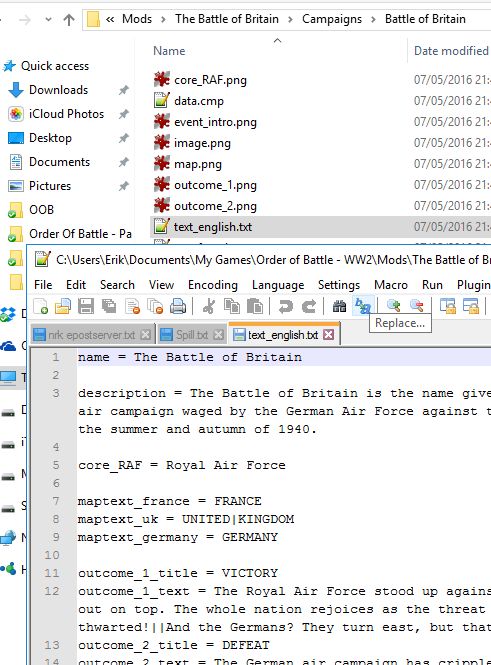Close the text_english.txt tab
491x665 pixels.
(x=328, y=335)
